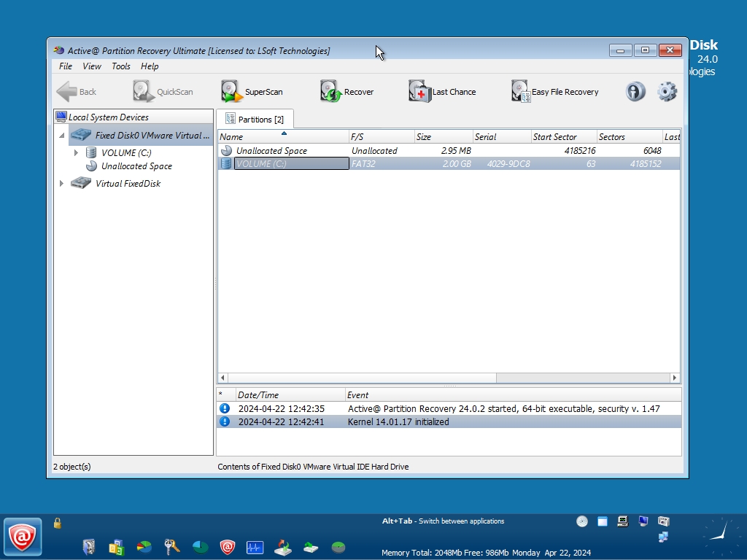Viewport: 747px width, 560px height.
Task: Click the info/about icon in toolbar
Action: (x=635, y=92)
